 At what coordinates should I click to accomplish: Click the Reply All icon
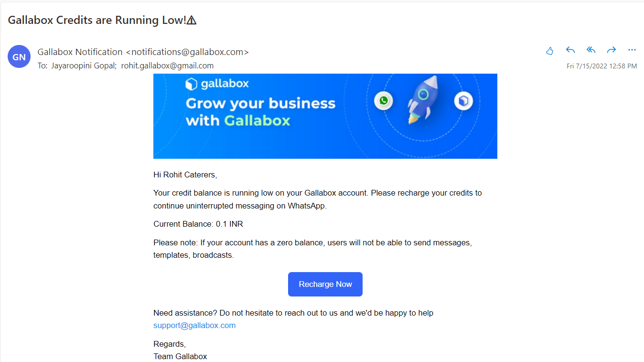point(591,50)
